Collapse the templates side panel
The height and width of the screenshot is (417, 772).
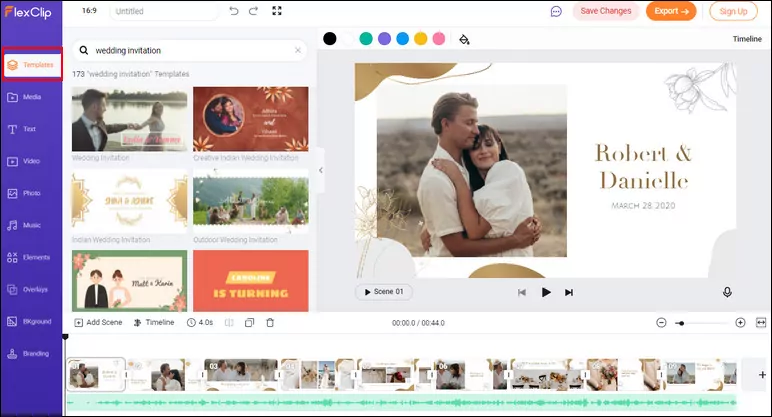pos(321,170)
